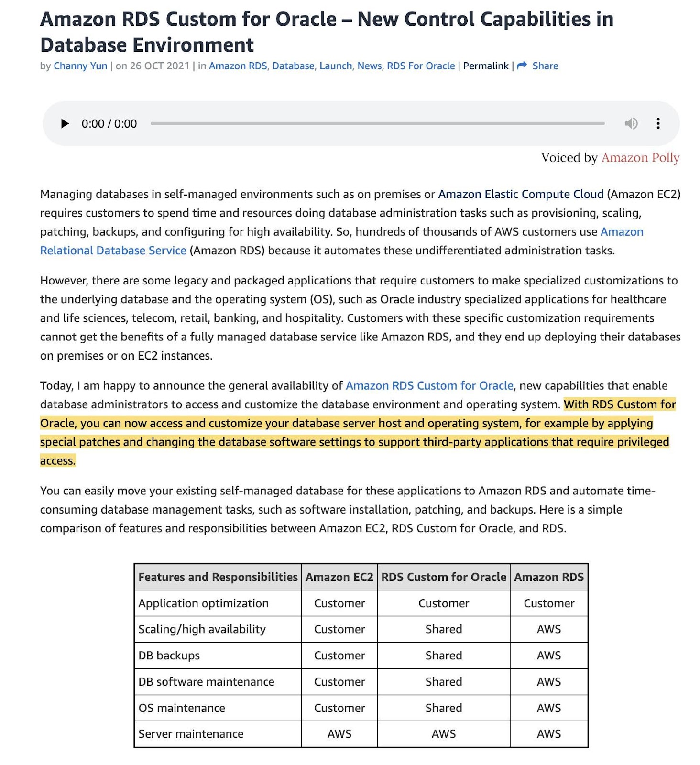700x765 pixels.
Task: Click the 'DB software maintenance' row label
Action: (207, 682)
